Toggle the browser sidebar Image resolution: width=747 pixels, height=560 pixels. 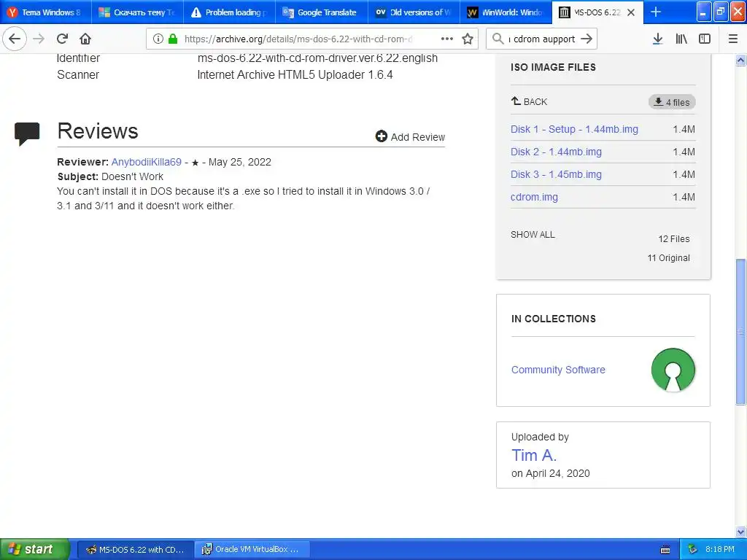[x=705, y=39]
